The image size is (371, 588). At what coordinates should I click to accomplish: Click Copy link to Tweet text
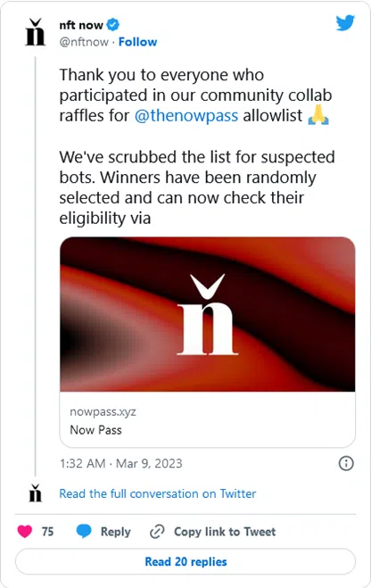(x=225, y=532)
